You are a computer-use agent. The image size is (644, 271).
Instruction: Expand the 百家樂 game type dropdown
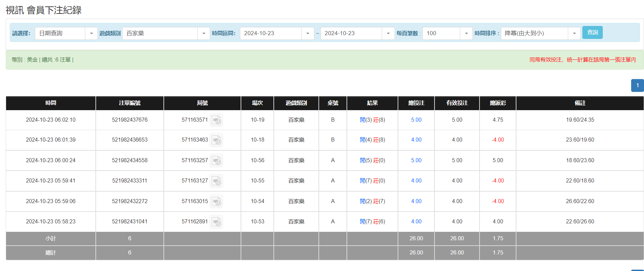pos(203,33)
